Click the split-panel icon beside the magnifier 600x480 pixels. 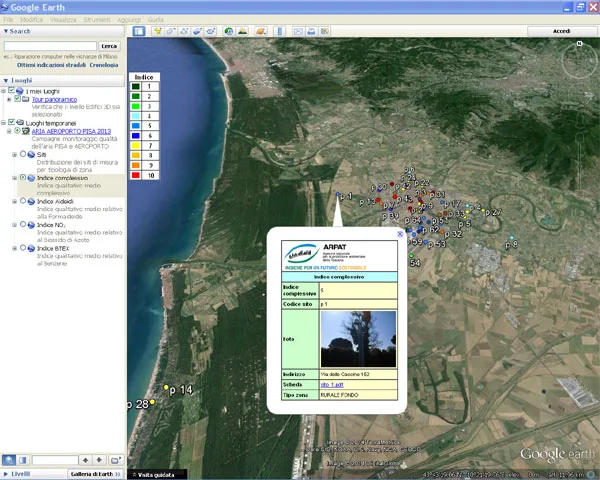click(x=23, y=460)
